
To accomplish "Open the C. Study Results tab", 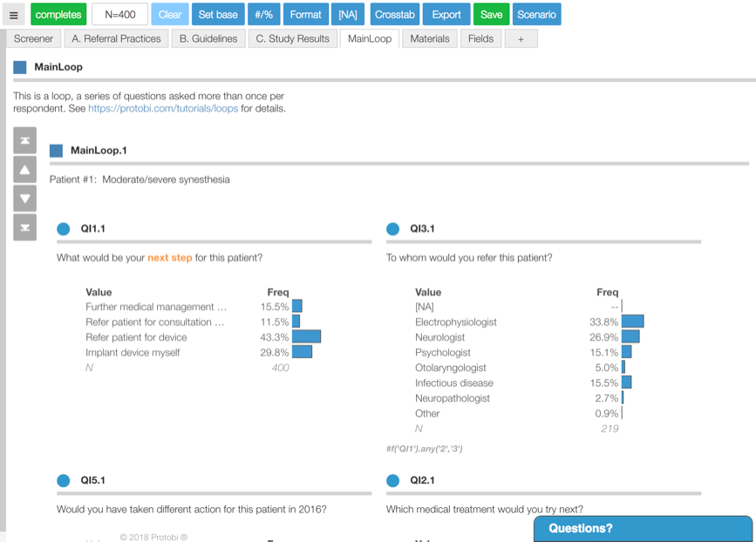I will click(x=293, y=38).
